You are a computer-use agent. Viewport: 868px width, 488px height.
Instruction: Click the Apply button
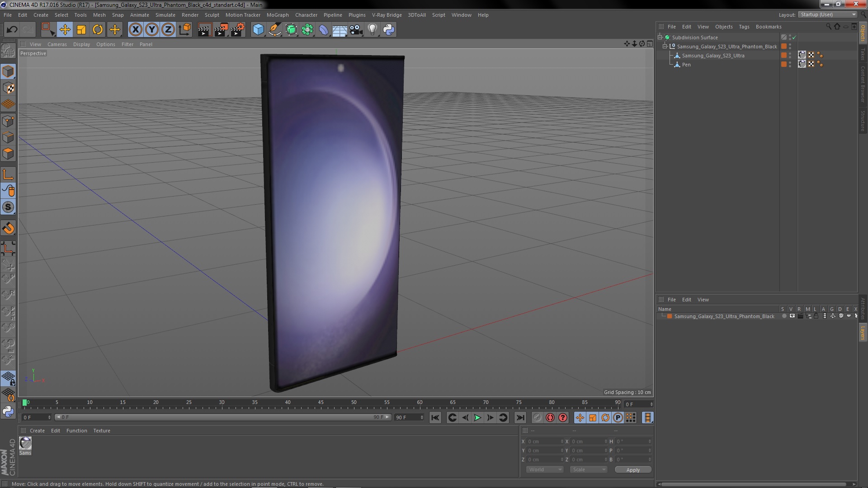(x=633, y=470)
